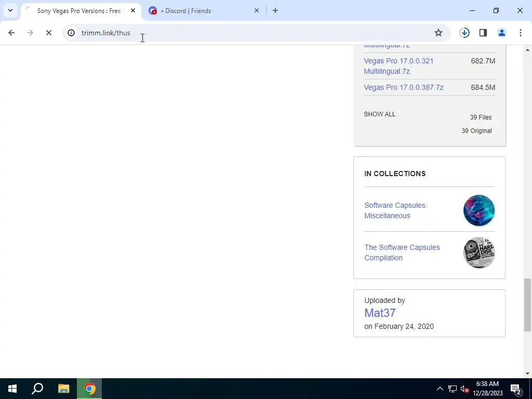Click the disabled forward navigation arrow
This screenshot has width=532, height=399.
click(30, 33)
